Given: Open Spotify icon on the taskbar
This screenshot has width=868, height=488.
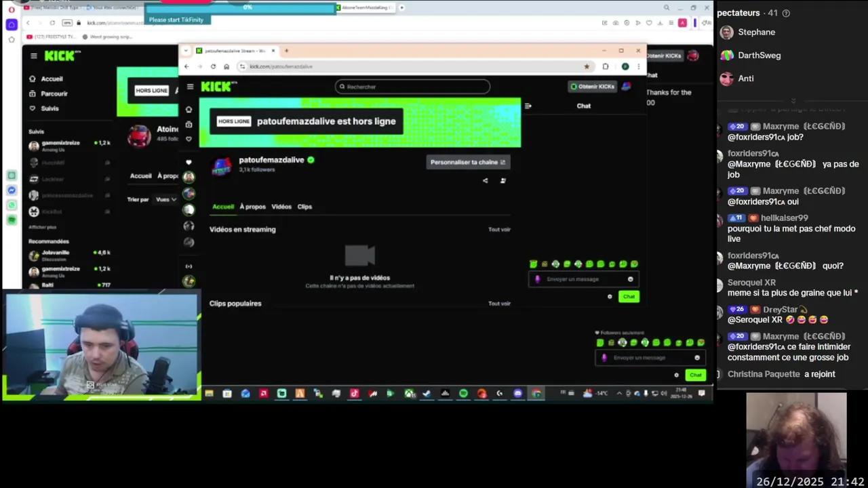Looking at the screenshot, I should [x=463, y=394].
